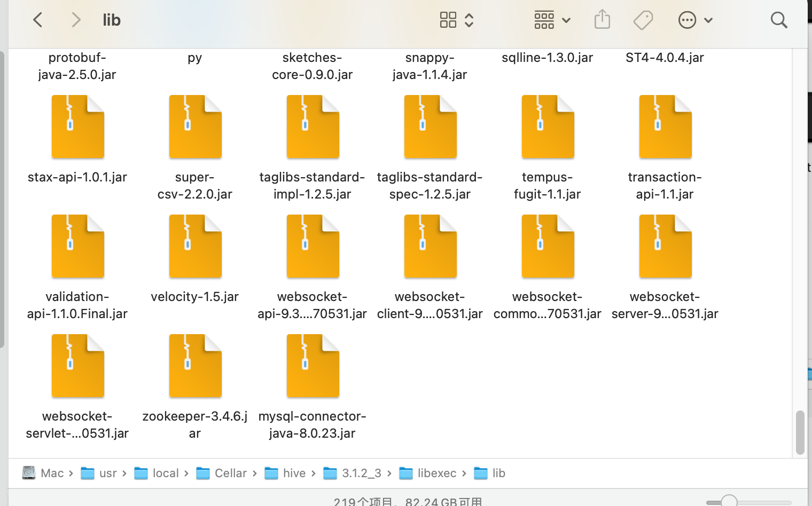Image resolution: width=812 pixels, height=506 pixels.
Task: Click the vertical scrollbar thumb
Action: click(800, 432)
